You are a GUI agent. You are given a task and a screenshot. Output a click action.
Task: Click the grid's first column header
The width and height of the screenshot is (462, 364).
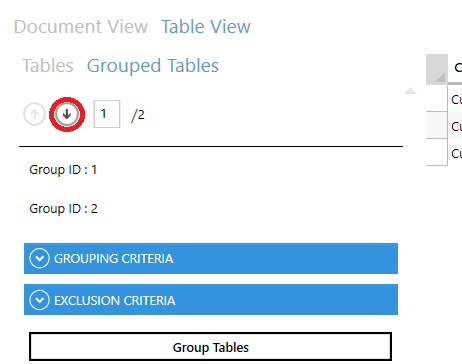pyautogui.click(x=455, y=68)
